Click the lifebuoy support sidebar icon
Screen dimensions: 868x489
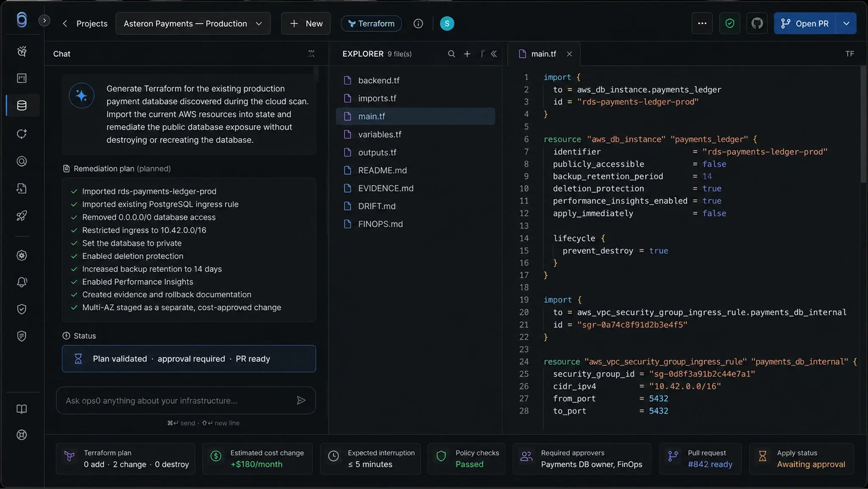(x=22, y=435)
